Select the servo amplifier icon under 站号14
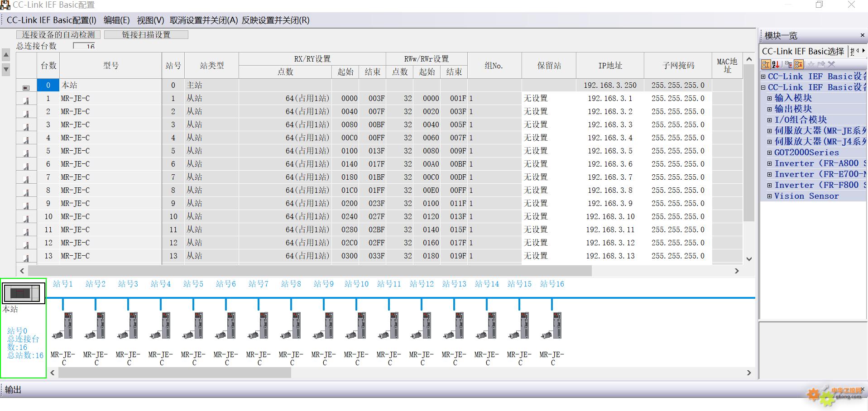868x411 pixels. point(487,325)
